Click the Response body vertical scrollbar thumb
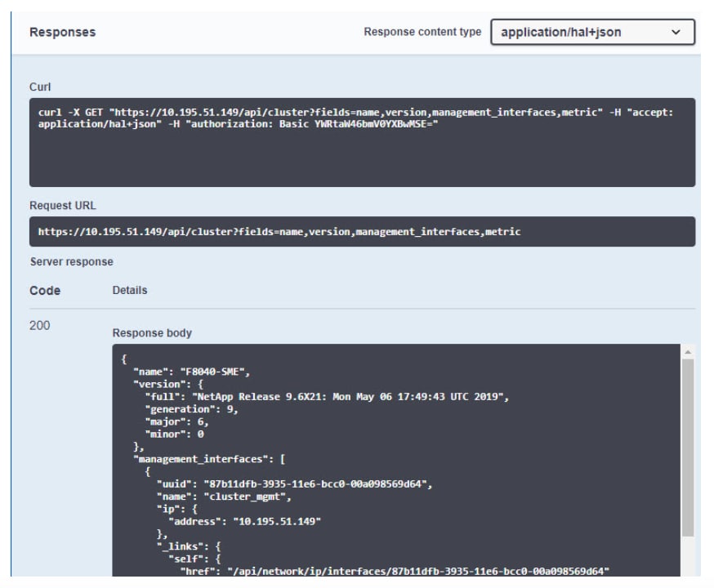The height and width of the screenshot is (588, 714). pos(688,449)
